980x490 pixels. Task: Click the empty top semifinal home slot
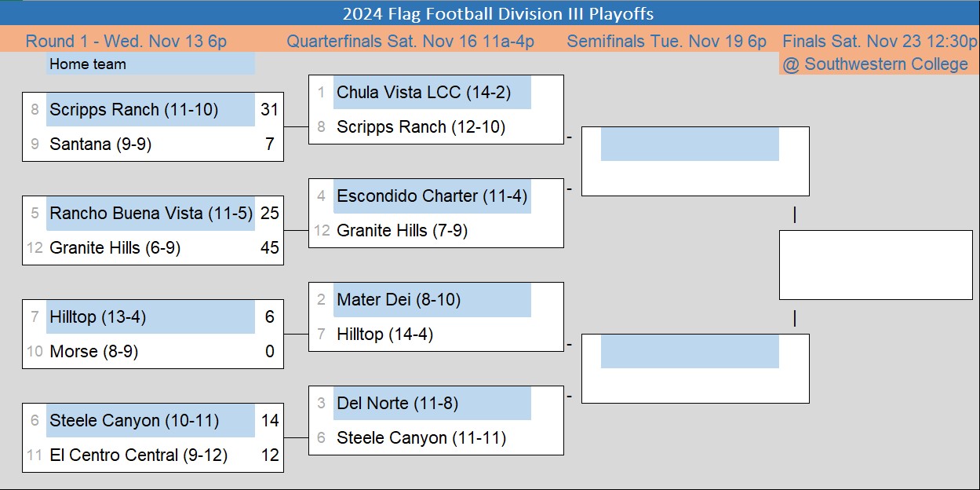pos(690,145)
